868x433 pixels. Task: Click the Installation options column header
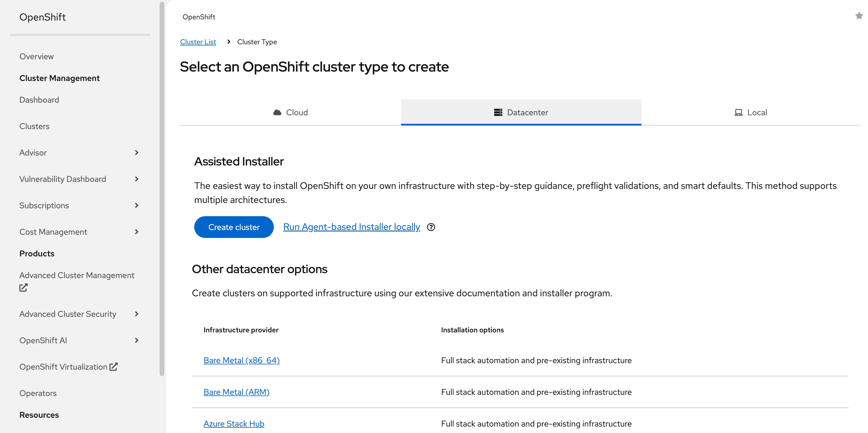(472, 330)
